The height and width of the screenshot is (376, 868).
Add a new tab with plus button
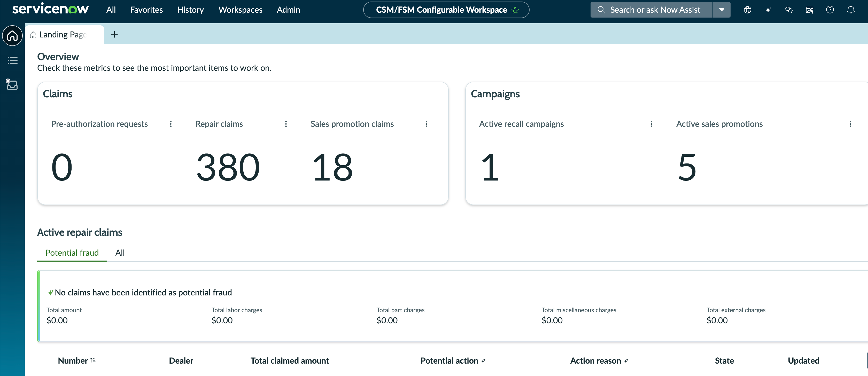pos(114,34)
